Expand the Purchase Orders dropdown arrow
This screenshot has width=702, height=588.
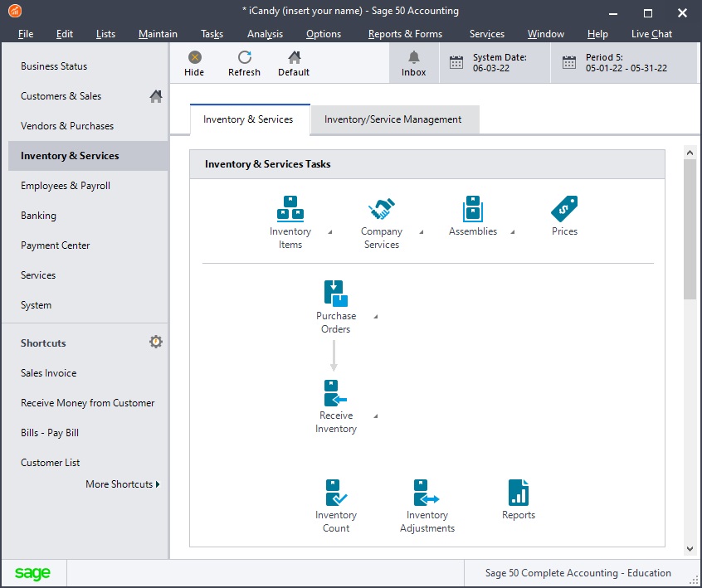coord(376,316)
